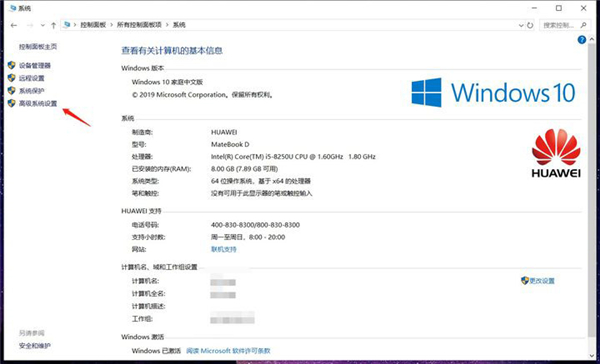Click the shield icon beside 远程设置
600x364 pixels.
[11, 78]
